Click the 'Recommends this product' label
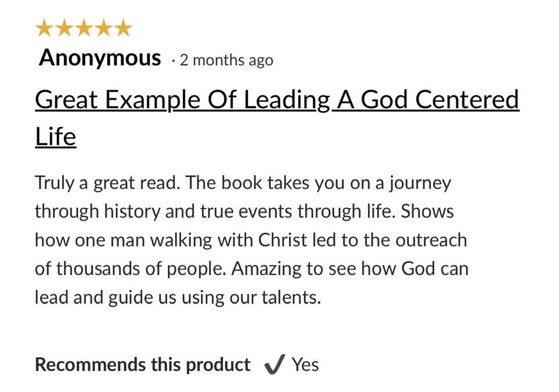This screenshot has height=392, width=559. [x=143, y=365]
